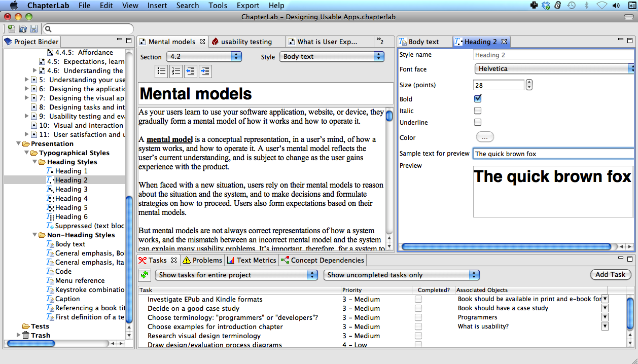Increase indent with the indent icon
This screenshot has height=364, width=638.
tap(205, 71)
